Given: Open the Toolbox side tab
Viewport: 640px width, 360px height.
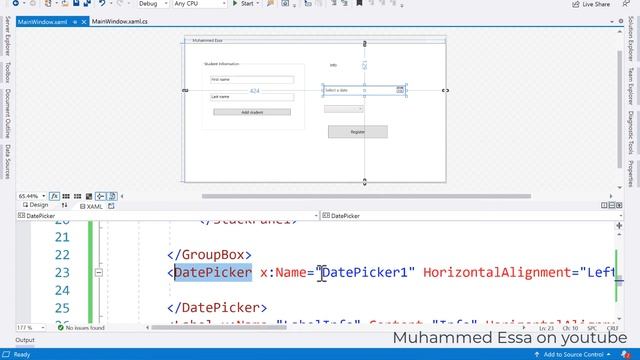Looking at the screenshot, I should (7, 73).
